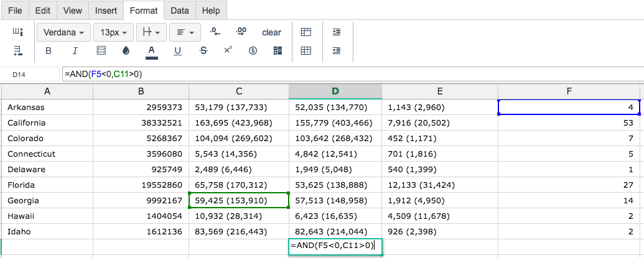This screenshot has height=258, width=644.
Task: Open the Insert menu
Action: coord(106,11)
